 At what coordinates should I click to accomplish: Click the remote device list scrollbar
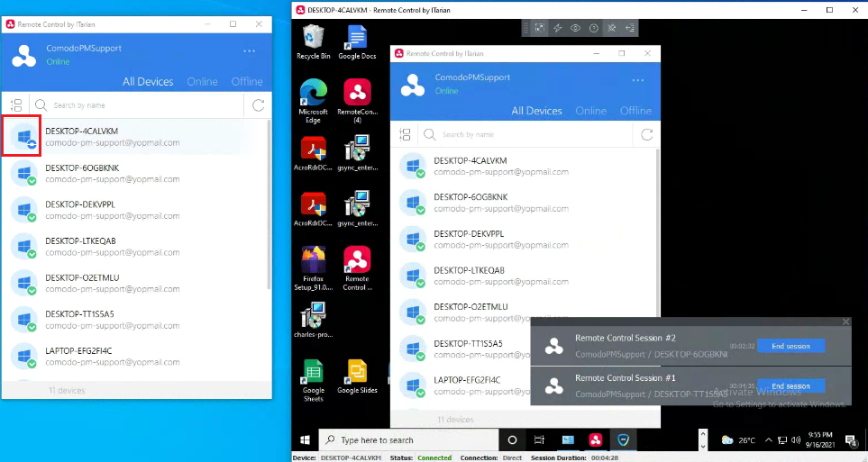pos(658,232)
